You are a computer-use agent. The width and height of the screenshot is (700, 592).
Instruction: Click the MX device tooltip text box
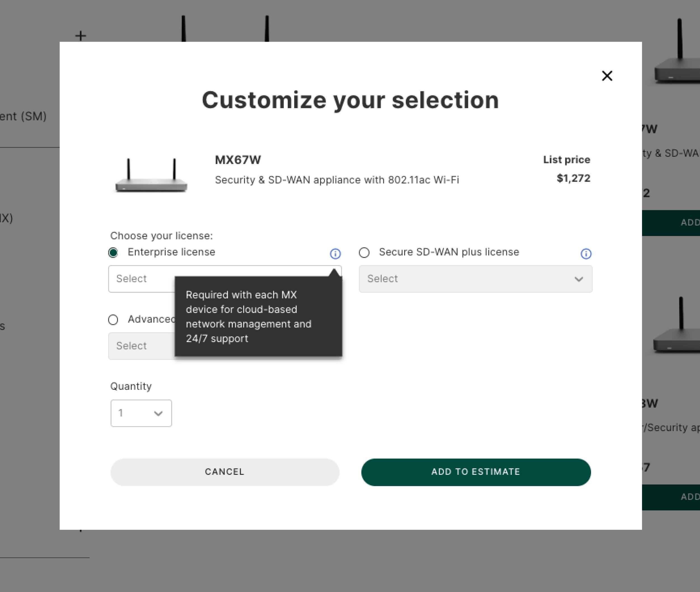coord(258,317)
